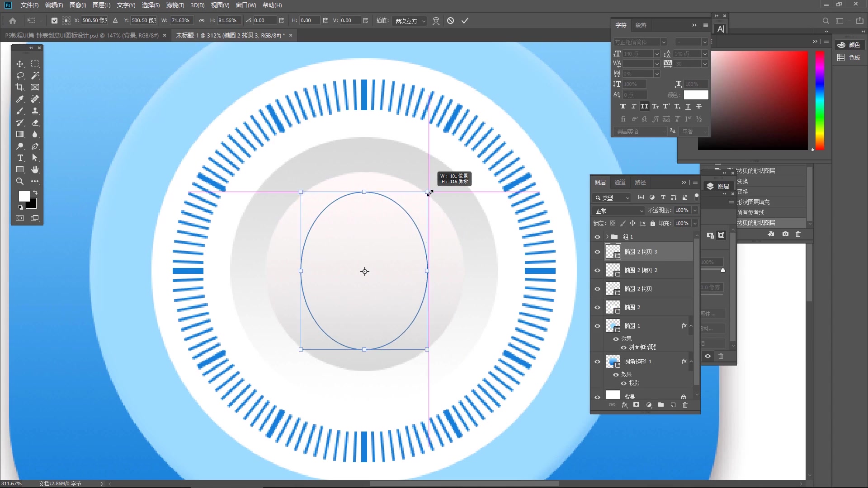Expand the 组 1 layer group
868x488 pixels.
[x=607, y=237]
